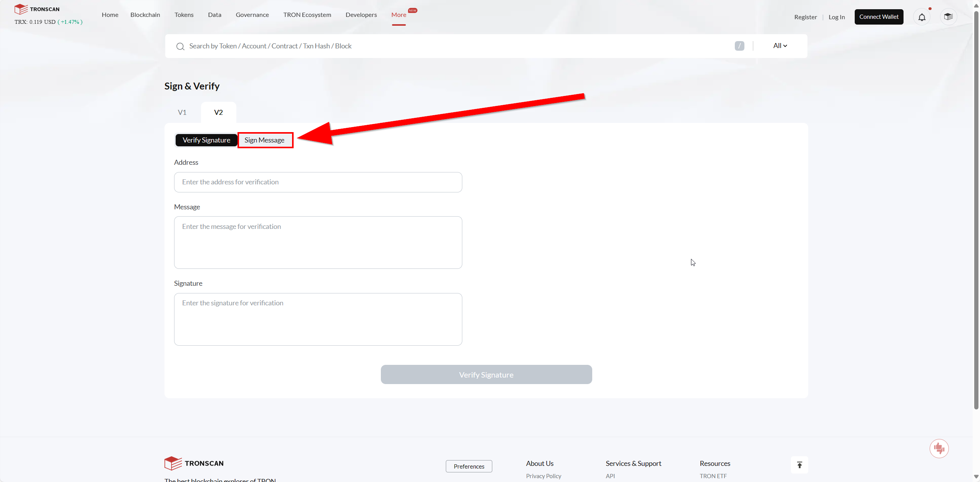The height and width of the screenshot is (482, 980).
Task: Click the Connect Wallet button
Action: [x=879, y=17]
